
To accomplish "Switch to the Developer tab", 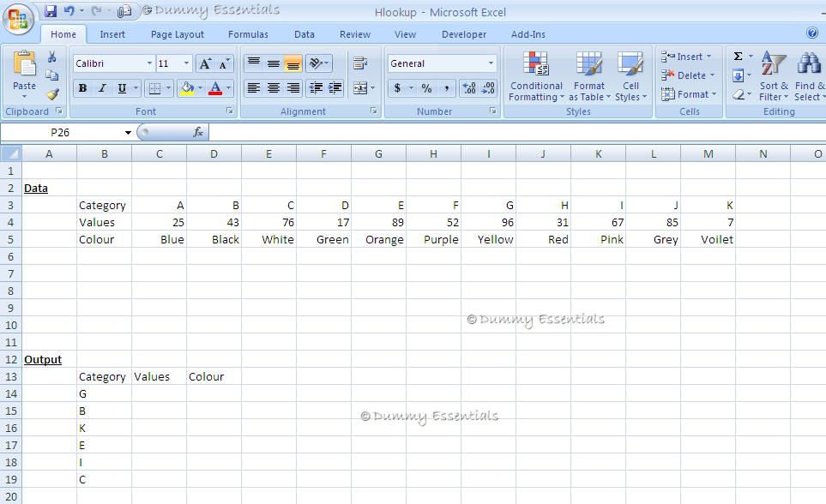I will pos(464,34).
